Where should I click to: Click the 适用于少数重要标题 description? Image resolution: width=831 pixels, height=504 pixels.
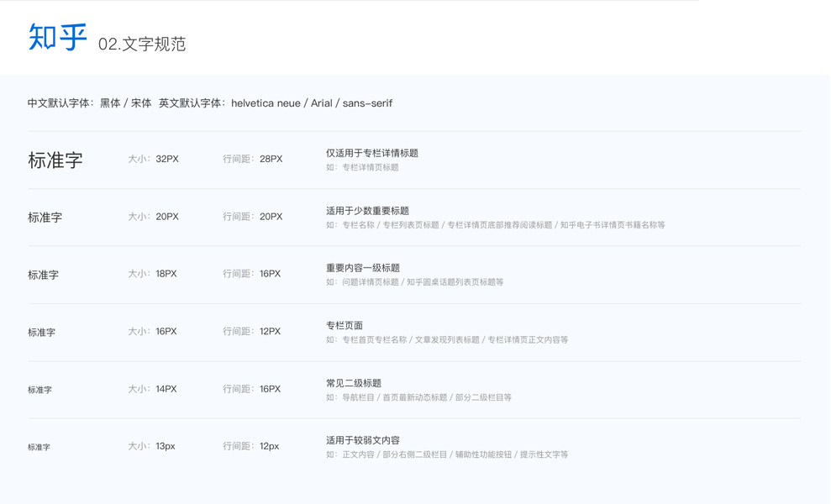(367, 211)
